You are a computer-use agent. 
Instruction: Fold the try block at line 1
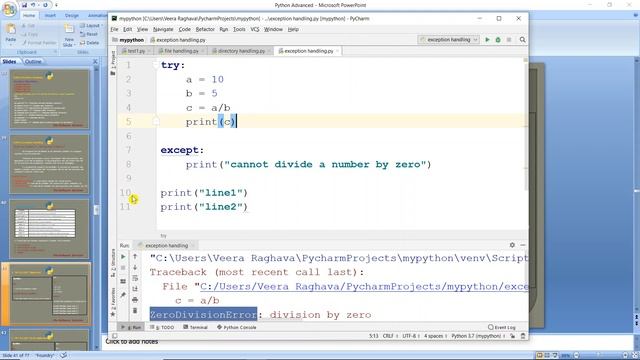tap(156, 65)
